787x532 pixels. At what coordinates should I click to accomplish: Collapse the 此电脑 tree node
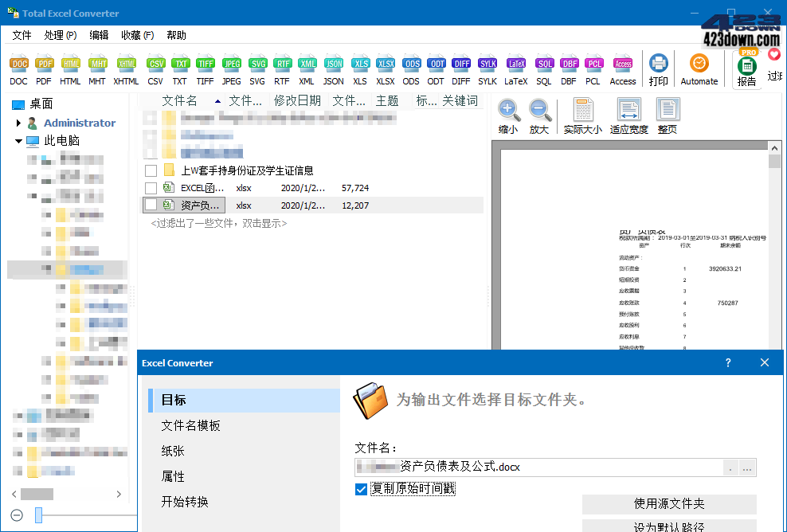coord(18,140)
